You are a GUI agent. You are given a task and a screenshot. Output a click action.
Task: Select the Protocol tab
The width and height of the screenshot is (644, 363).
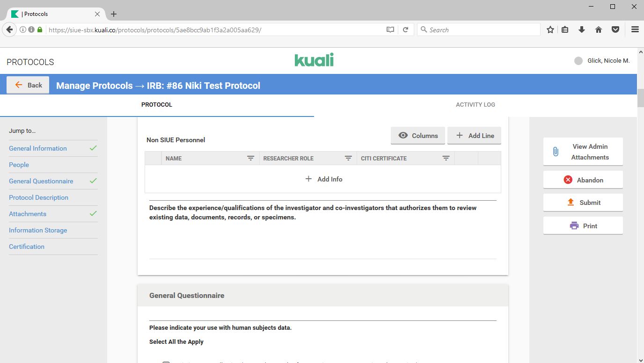pyautogui.click(x=157, y=105)
